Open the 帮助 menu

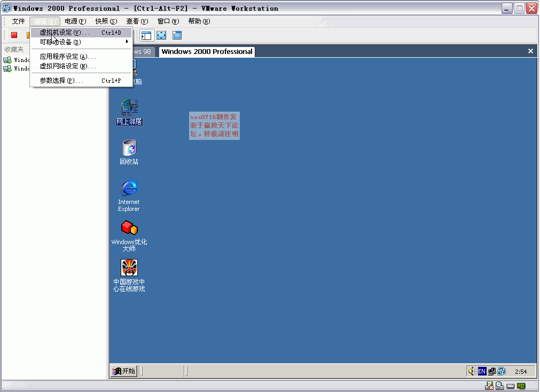click(x=199, y=21)
